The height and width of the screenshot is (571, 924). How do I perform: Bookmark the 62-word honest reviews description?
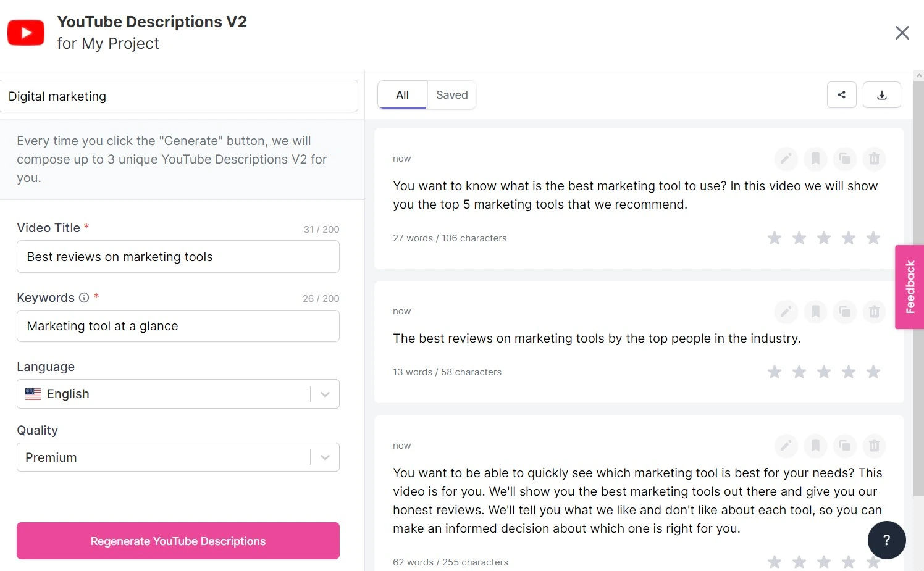tap(815, 445)
